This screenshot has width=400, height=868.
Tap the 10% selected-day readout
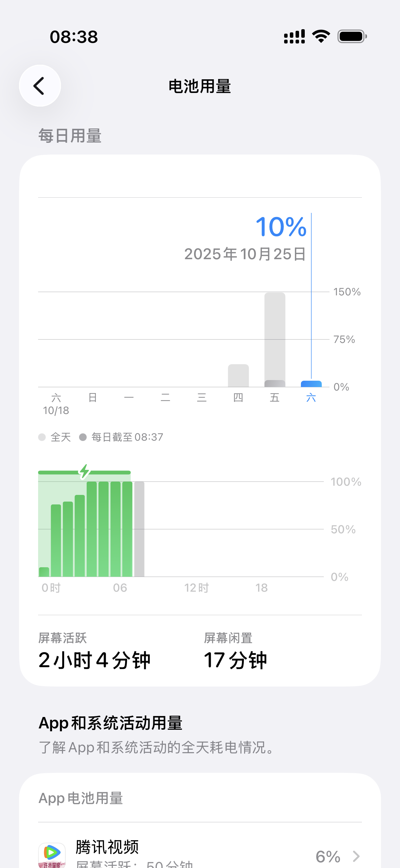pos(281,227)
